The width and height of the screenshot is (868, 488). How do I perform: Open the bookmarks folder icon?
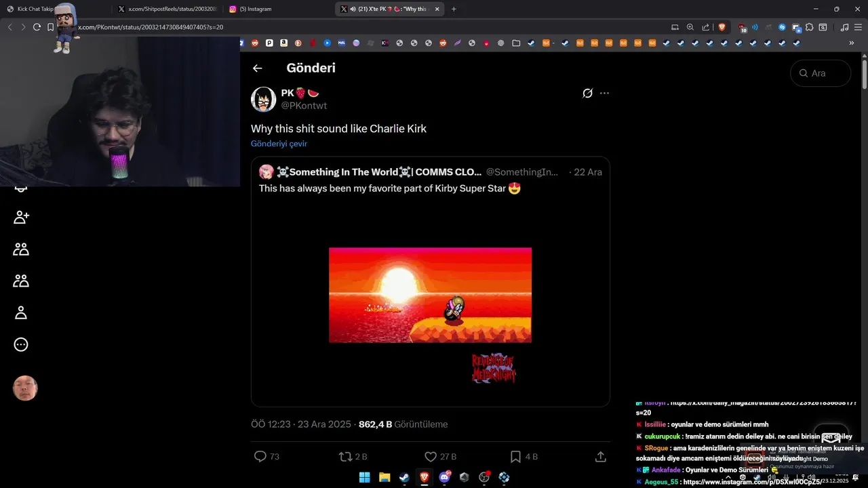(516, 43)
